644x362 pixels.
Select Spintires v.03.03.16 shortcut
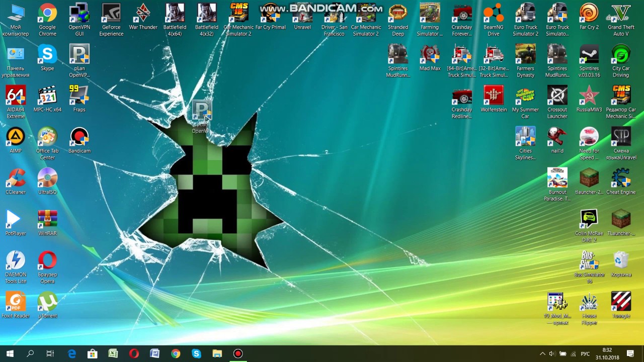coord(589,60)
